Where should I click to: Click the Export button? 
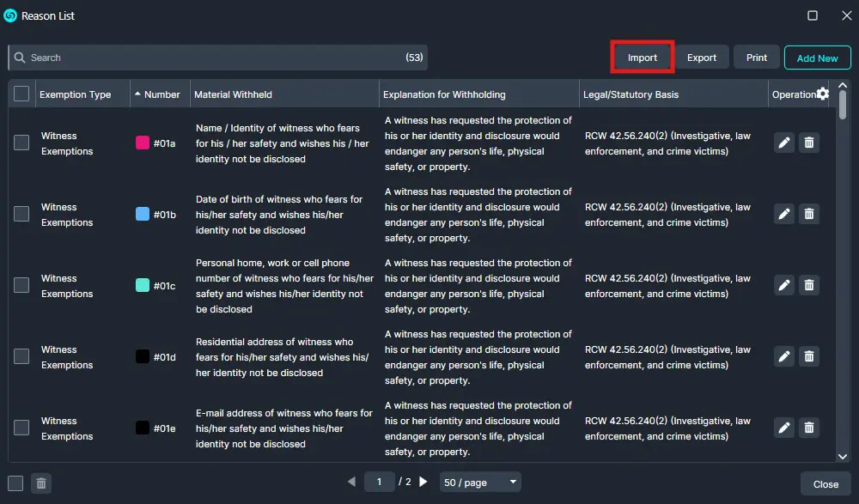pyautogui.click(x=701, y=58)
